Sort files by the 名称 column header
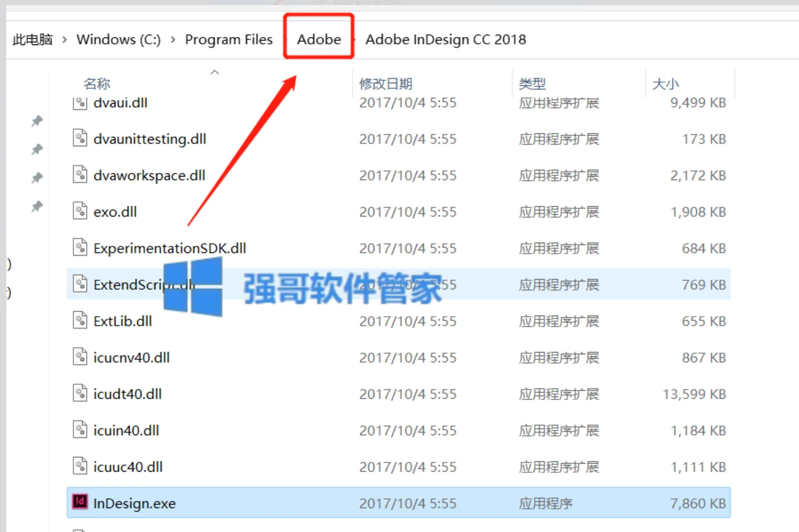The image size is (799, 532). pyautogui.click(x=97, y=84)
